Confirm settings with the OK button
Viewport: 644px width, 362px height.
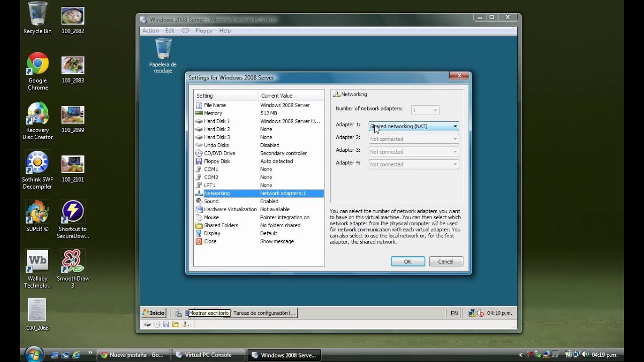[x=408, y=261]
